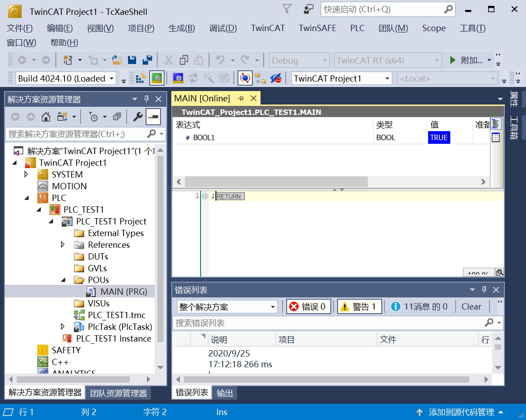Click the Open File folder icon
Image resolution: width=526 pixels, height=420 pixels.
[x=116, y=60]
